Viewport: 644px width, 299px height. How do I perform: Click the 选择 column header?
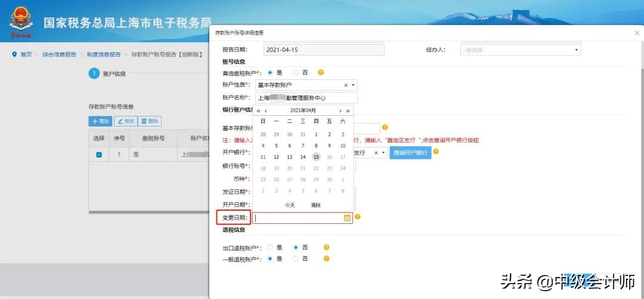point(98,138)
